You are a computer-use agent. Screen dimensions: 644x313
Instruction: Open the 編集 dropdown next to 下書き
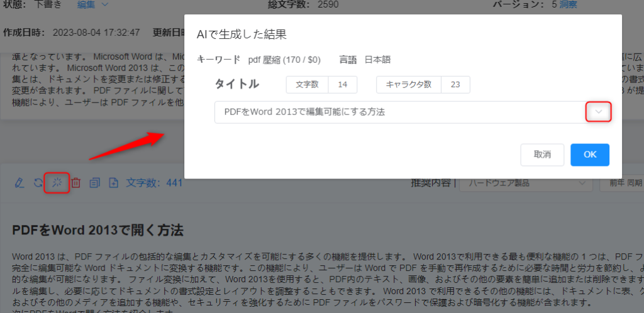[x=93, y=4]
